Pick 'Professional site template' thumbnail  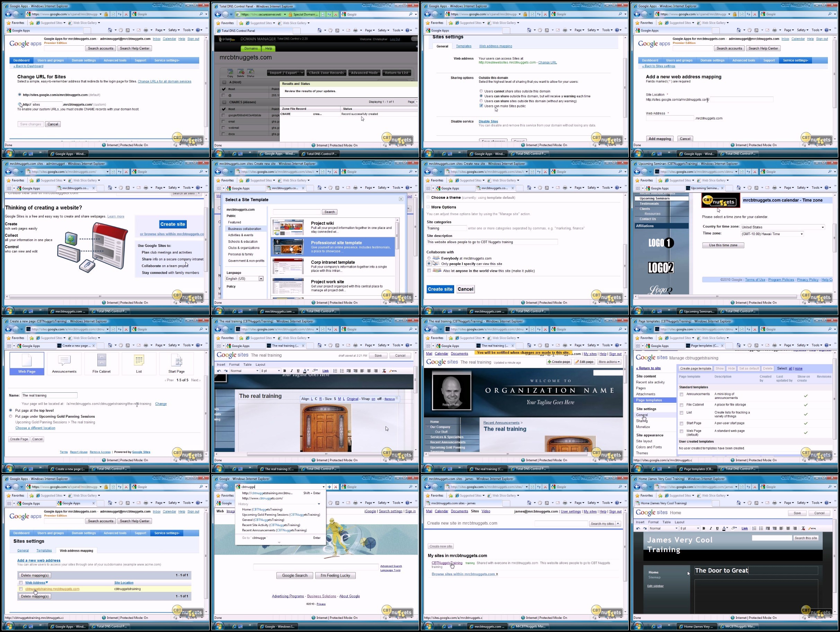tap(288, 247)
